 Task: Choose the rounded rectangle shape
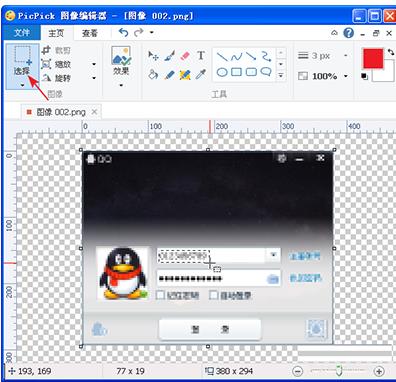251,72
